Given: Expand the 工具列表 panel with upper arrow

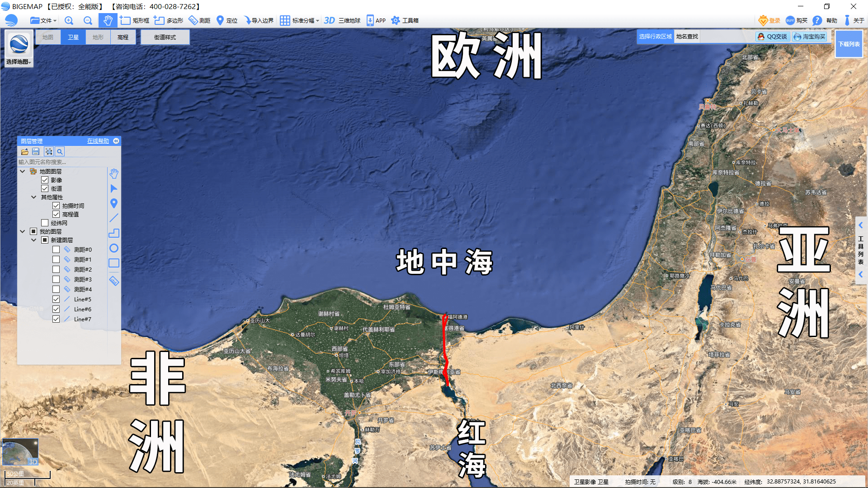Looking at the screenshot, I should coord(861,225).
